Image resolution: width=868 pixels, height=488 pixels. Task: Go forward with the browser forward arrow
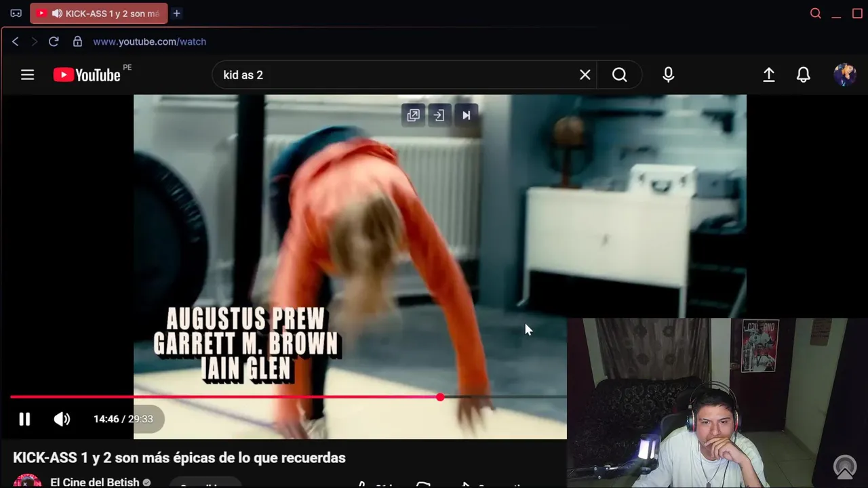(34, 41)
